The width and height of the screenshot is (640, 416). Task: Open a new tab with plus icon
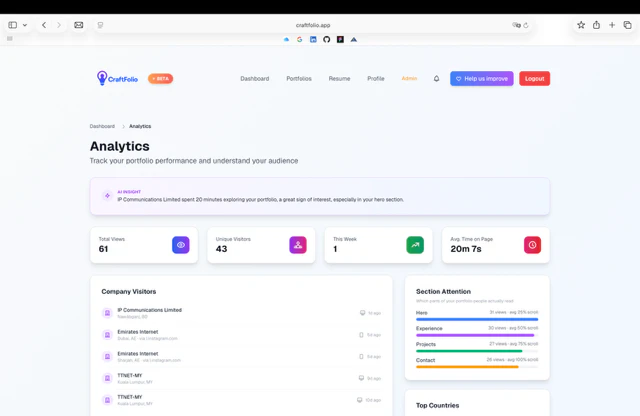612,25
